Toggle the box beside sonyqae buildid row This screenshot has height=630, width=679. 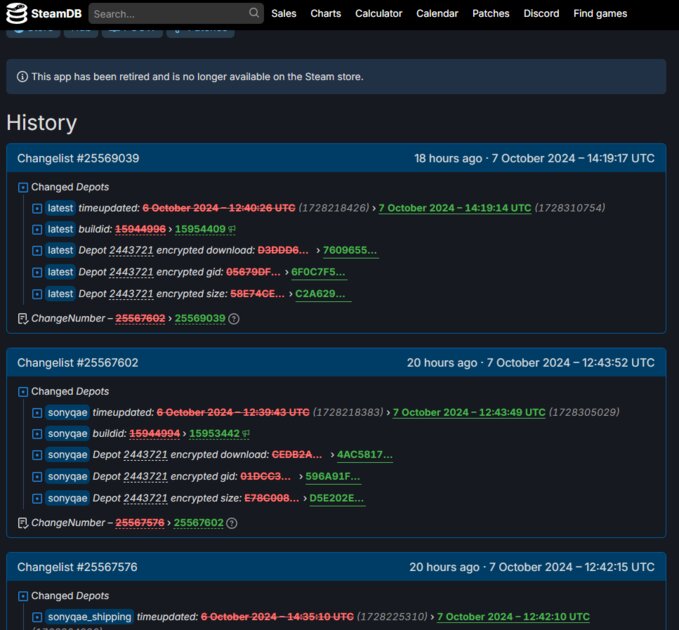(x=37, y=433)
